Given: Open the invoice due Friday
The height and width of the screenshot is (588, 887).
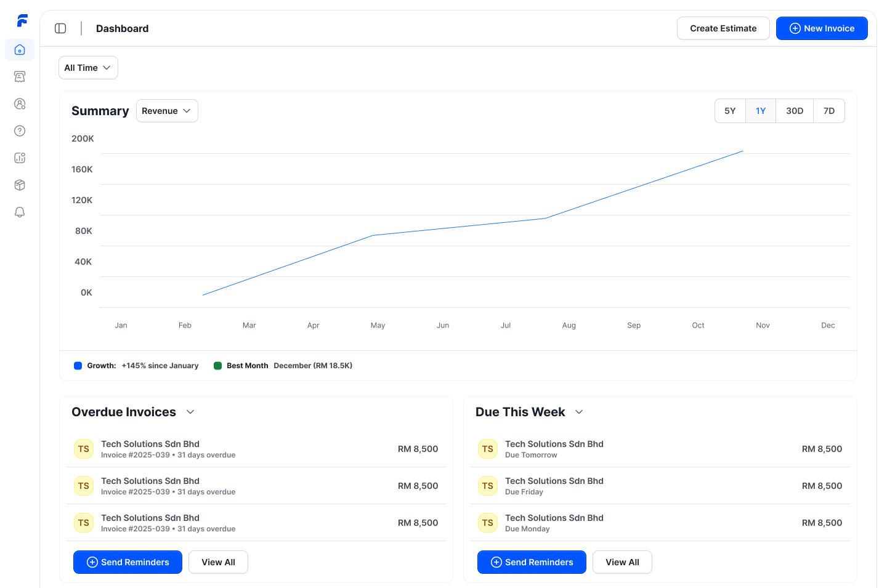Looking at the screenshot, I should pyautogui.click(x=660, y=486).
